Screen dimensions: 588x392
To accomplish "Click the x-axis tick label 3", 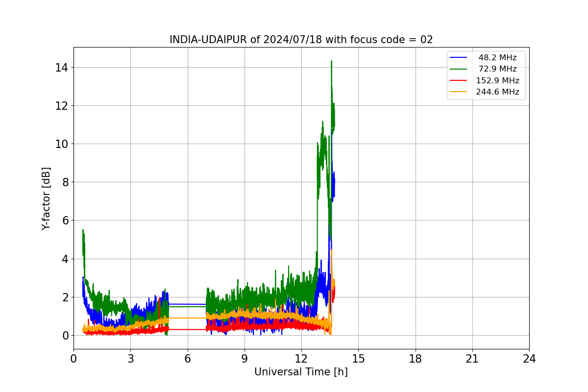I will pos(130,359).
